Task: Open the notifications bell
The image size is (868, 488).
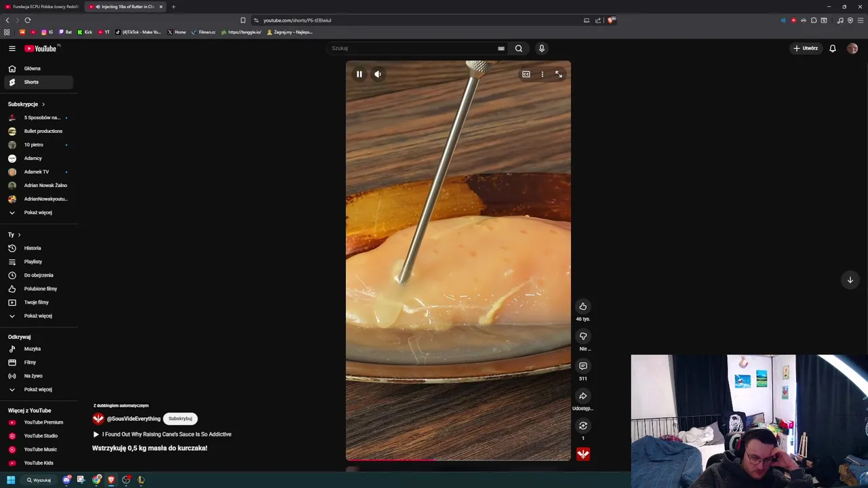Action: (833, 48)
